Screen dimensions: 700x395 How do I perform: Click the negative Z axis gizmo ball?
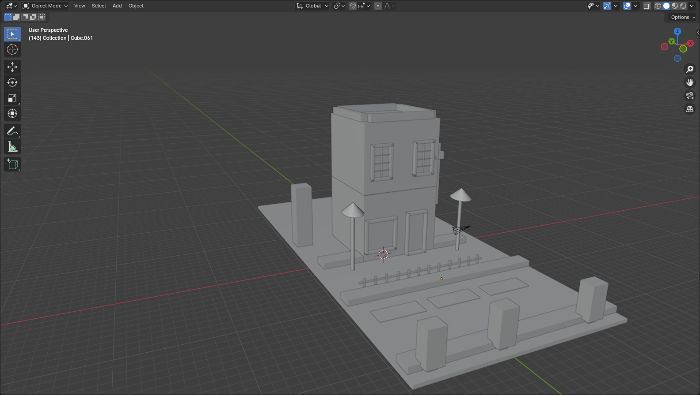677,58
